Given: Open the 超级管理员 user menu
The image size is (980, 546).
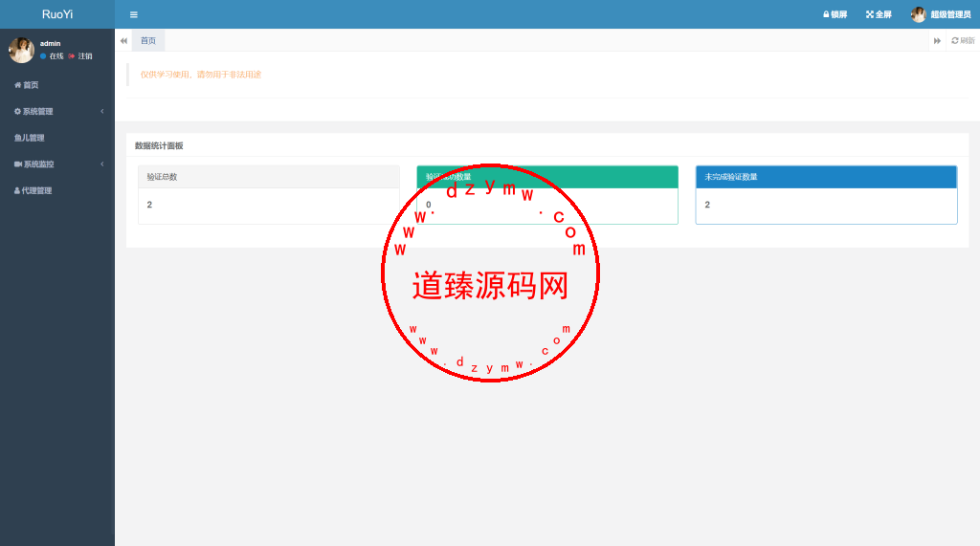Looking at the screenshot, I should coord(941,14).
